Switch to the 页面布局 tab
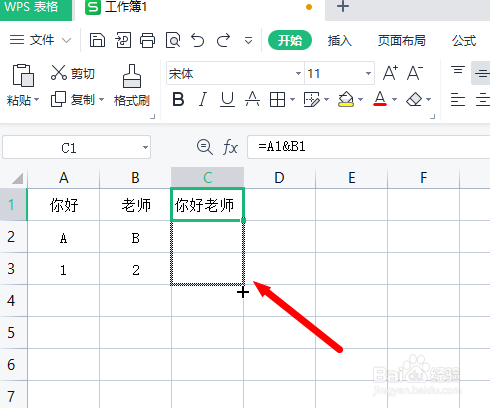Screen dimensions: 490x408 [x=402, y=41]
